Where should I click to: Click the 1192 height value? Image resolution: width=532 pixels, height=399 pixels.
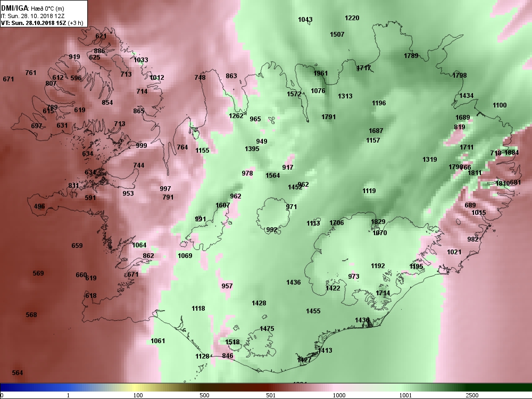[378, 266]
